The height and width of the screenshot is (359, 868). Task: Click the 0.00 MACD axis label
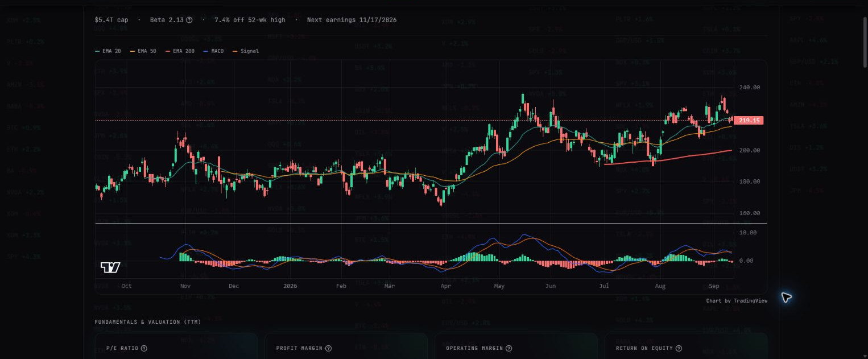747,261
